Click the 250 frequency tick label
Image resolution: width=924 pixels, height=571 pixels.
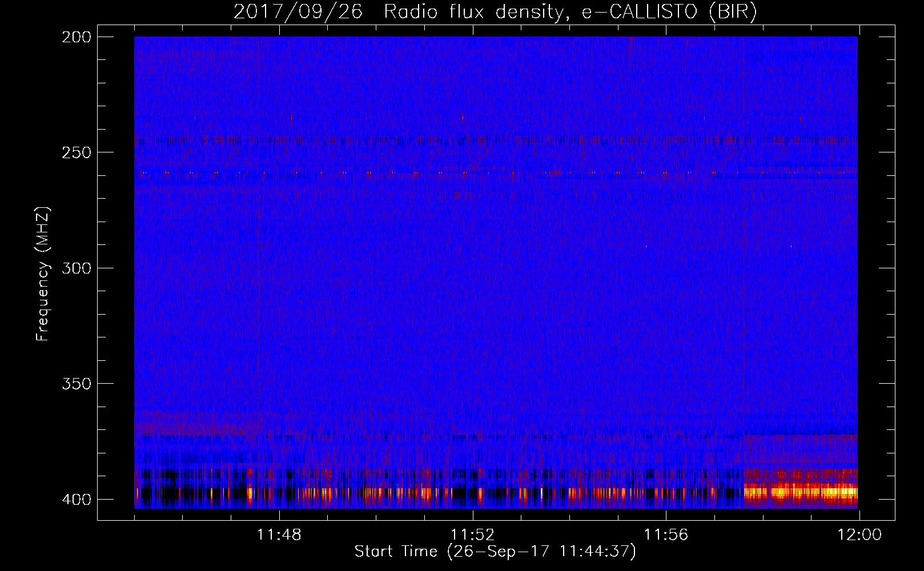coord(76,152)
